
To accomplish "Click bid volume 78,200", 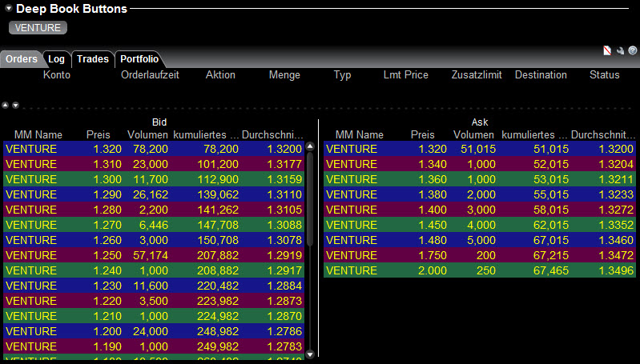I will (151, 149).
